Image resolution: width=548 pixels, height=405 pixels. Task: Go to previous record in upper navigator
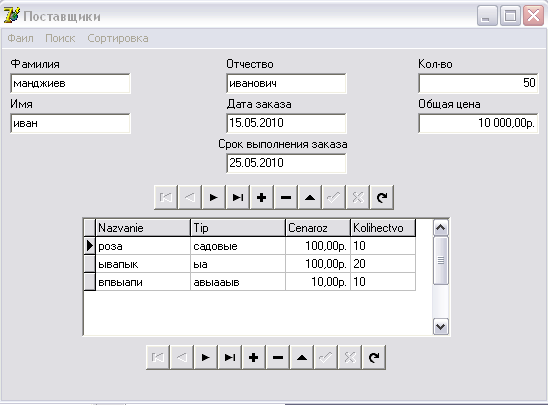click(x=190, y=197)
